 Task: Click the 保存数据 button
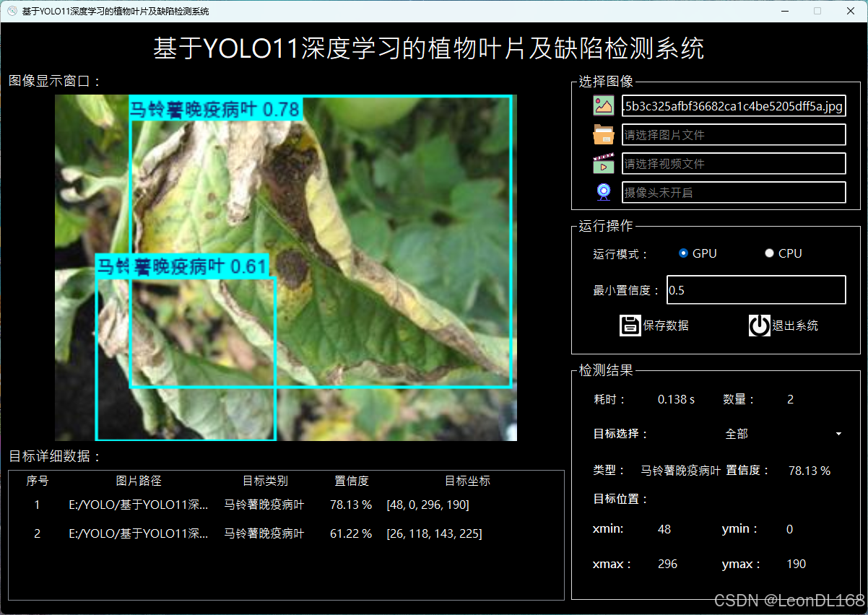pos(654,326)
